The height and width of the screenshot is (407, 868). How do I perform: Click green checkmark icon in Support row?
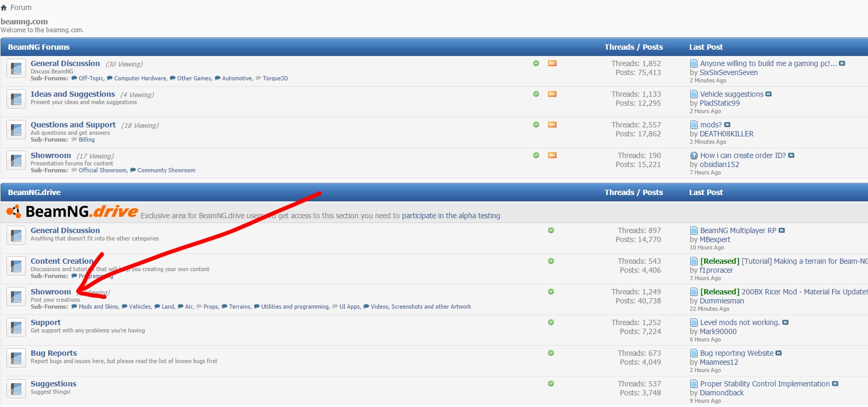coord(551,322)
